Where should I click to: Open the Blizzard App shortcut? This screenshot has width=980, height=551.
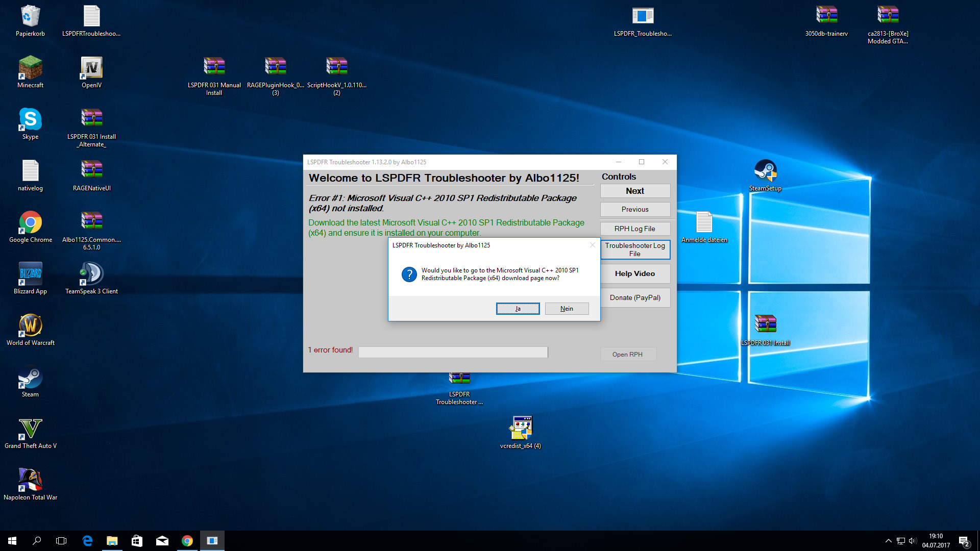[30, 274]
